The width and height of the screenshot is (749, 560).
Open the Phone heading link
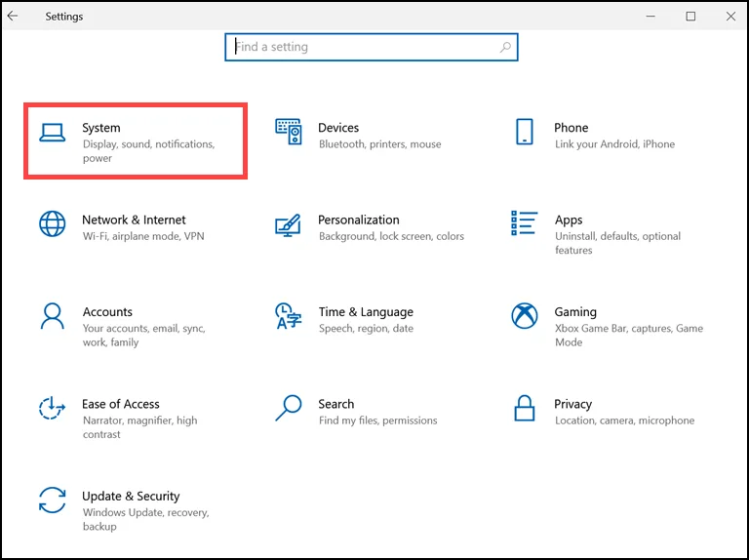pyautogui.click(x=571, y=128)
